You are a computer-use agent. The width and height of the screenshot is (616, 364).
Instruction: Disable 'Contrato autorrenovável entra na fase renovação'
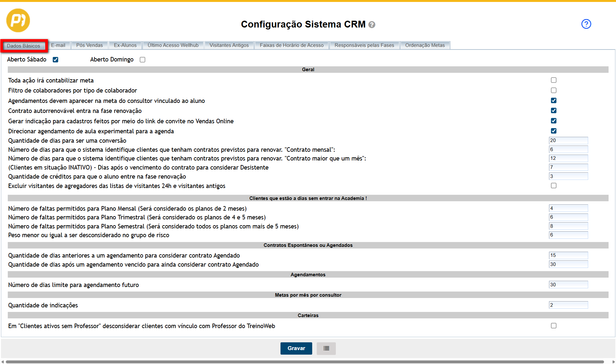pos(554,111)
